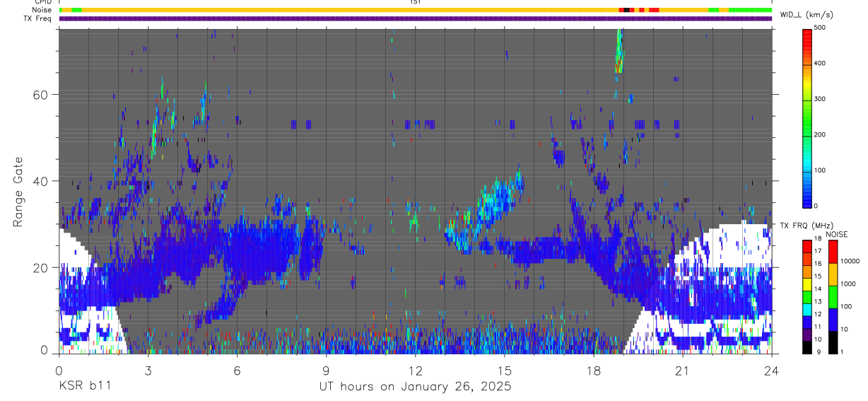Select the black 1-10 noise legend swatch

point(833,341)
